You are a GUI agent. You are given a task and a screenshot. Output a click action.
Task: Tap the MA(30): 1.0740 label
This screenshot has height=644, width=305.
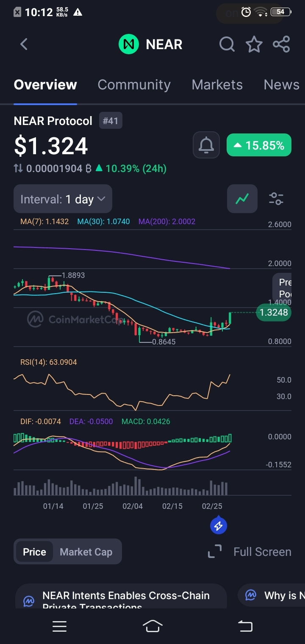coord(103,222)
